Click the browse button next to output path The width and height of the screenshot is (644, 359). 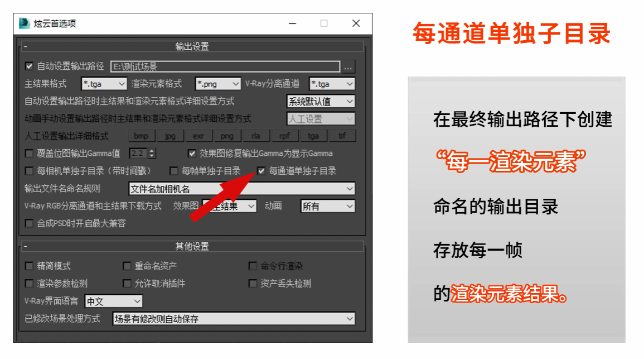348,67
